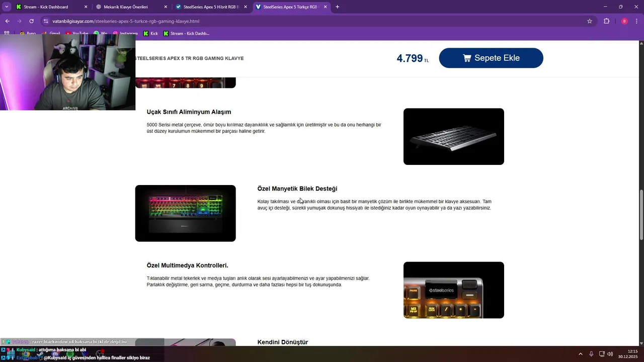This screenshot has height=362, width=644.
Task: Open the Instagram bookmark
Action: (x=125, y=33)
